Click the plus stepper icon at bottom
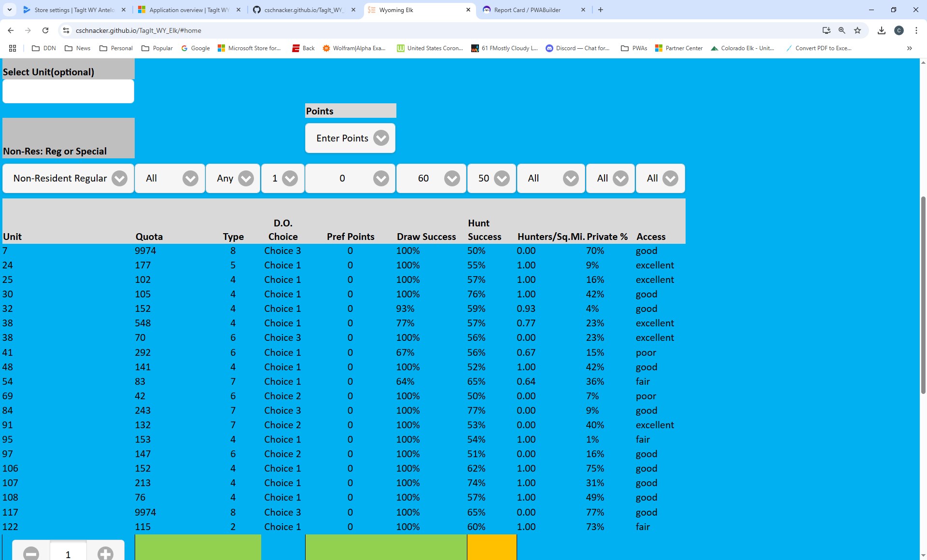 click(105, 553)
